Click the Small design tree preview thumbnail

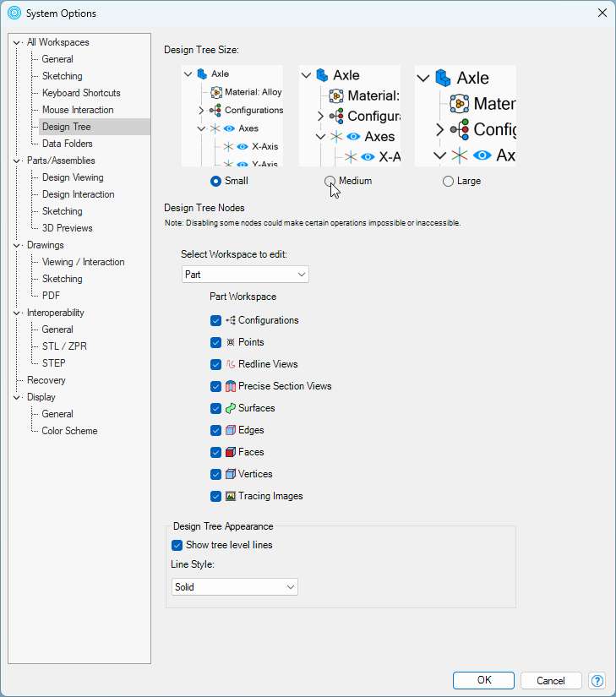point(232,116)
